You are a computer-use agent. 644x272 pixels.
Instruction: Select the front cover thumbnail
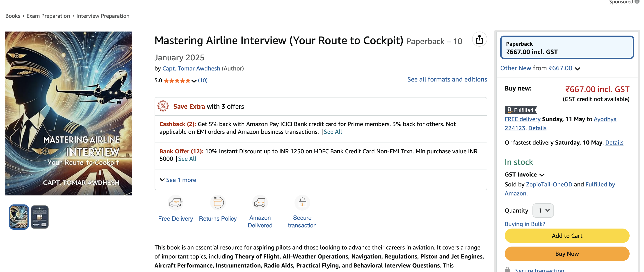pos(19,217)
